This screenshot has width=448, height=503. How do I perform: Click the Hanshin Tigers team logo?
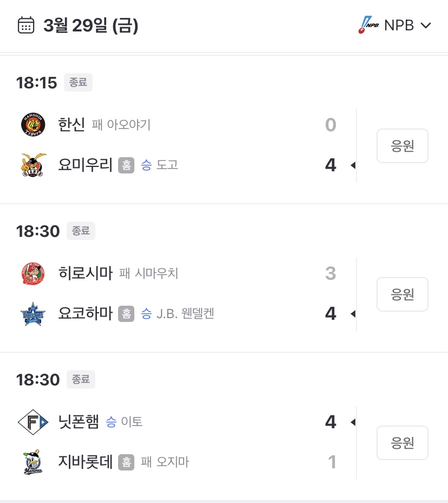pos(33,125)
